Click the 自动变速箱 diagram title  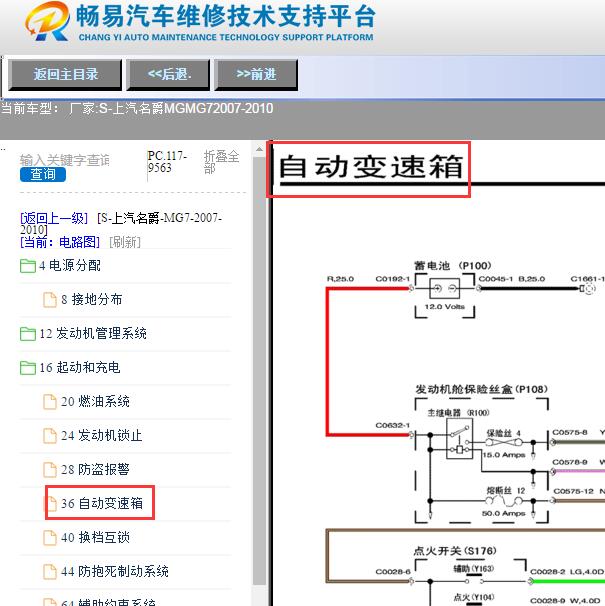370,167
